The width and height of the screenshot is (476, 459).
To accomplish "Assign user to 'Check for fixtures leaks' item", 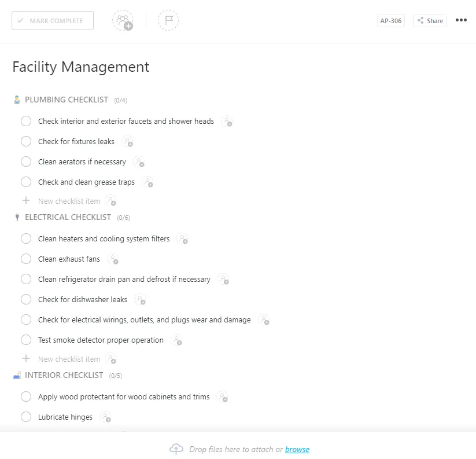I will click(x=127, y=142).
